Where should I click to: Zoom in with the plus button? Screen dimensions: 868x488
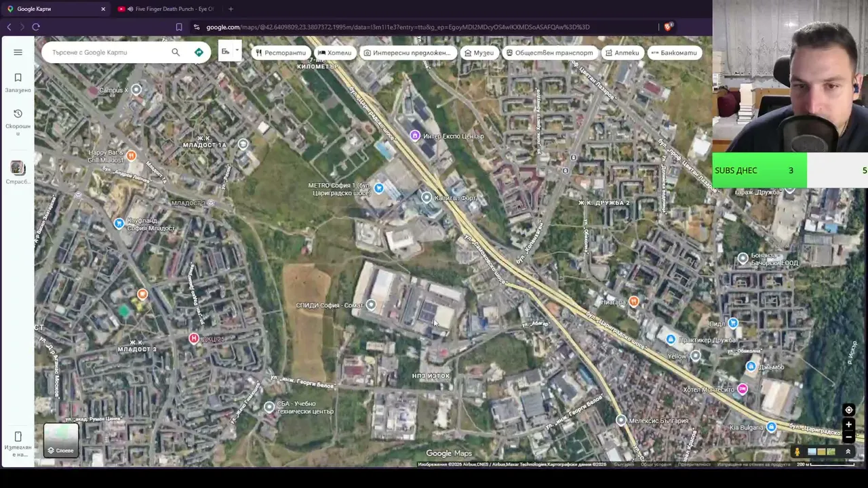848,425
